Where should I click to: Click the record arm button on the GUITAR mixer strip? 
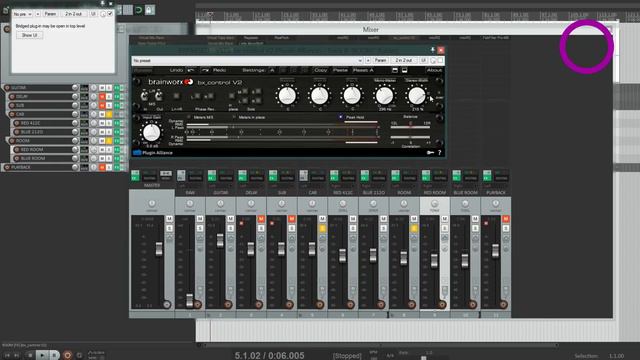click(x=228, y=304)
